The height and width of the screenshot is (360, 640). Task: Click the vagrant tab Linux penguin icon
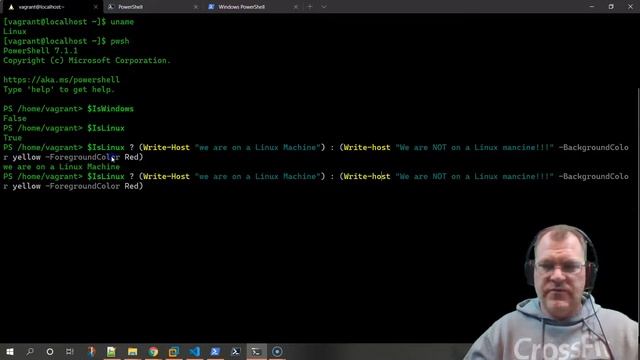click(x=11, y=7)
